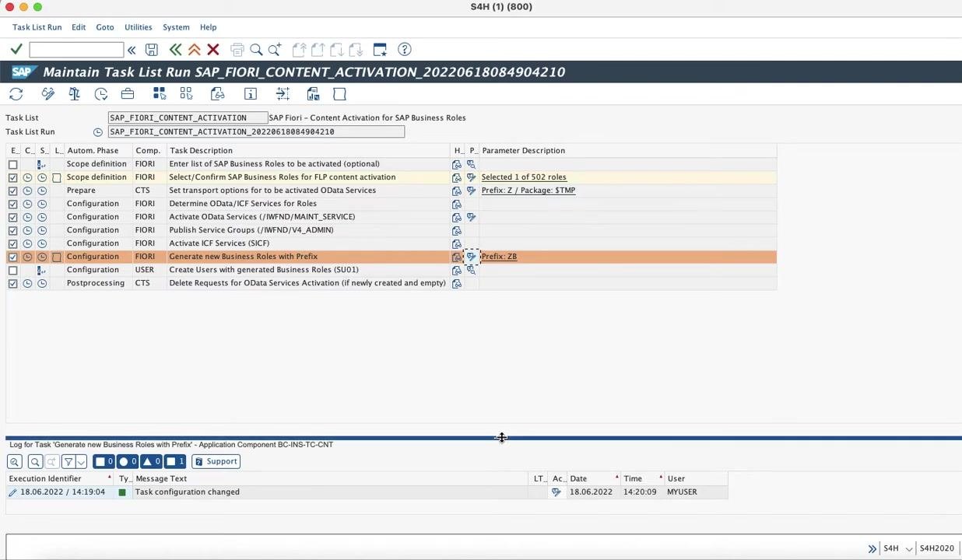Click the briefcase icon in application toolbar
The height and width of the screenshot is (560, 962).
pos(128,94)
